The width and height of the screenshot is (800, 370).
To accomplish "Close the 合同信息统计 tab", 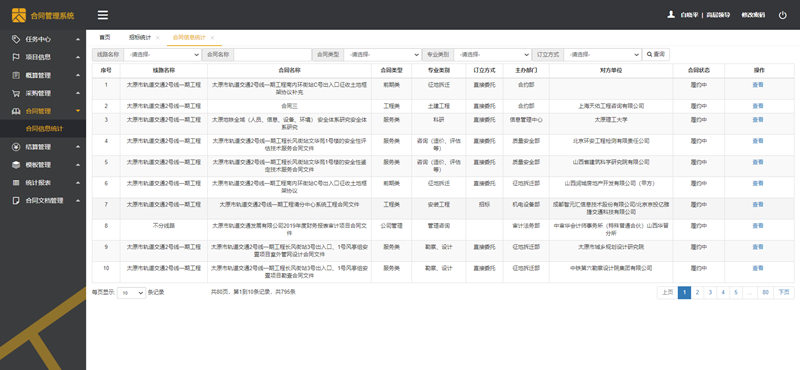I will 212,38.
